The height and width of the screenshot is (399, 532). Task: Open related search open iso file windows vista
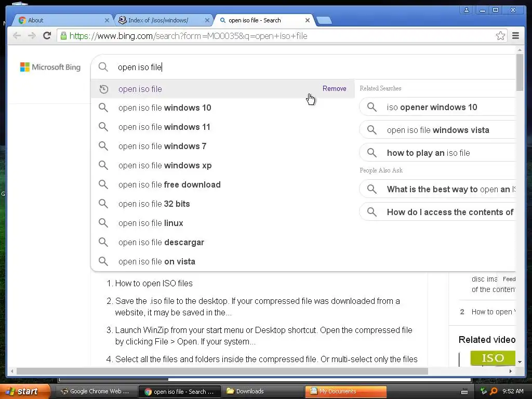[x=437, y=130]
